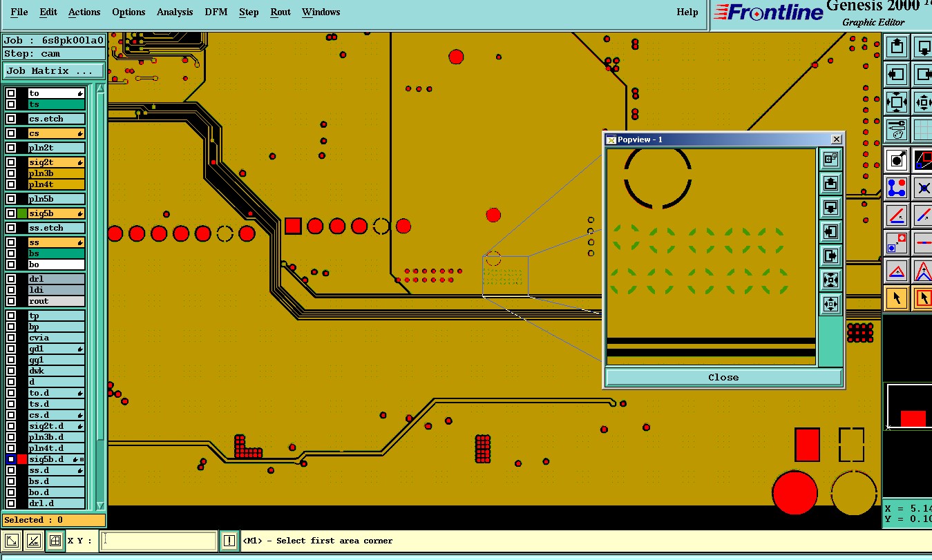Click the Job Matrix button
The height and width of the screenshot is (560, 932).
click(54, 70)
